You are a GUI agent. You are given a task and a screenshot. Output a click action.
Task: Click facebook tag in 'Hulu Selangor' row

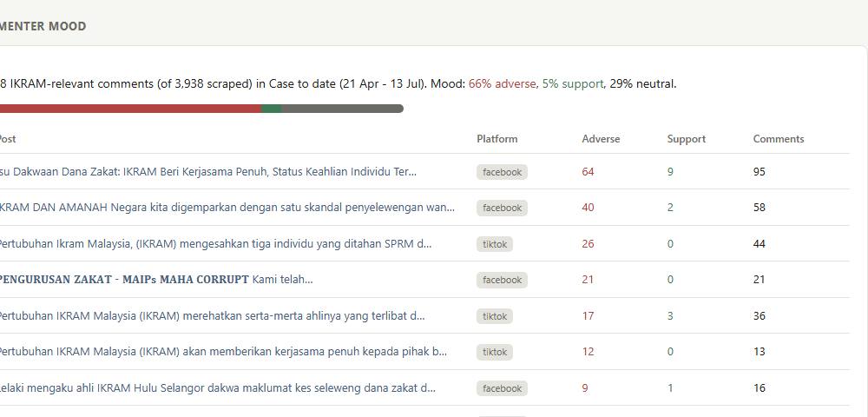(502, 388)
